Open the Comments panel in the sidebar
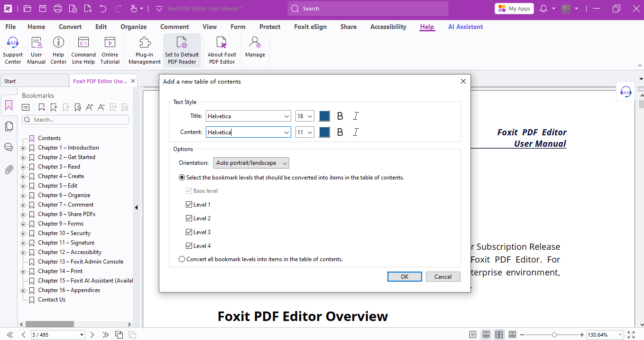This screenshot has height=340, width=644. pos(9,147)
